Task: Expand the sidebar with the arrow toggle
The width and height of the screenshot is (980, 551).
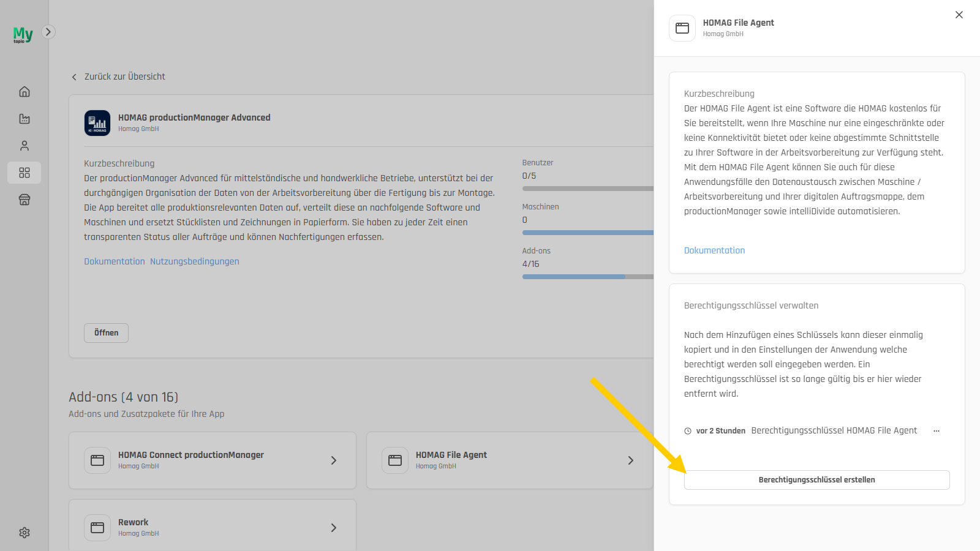Action: (x=48, y=32)
